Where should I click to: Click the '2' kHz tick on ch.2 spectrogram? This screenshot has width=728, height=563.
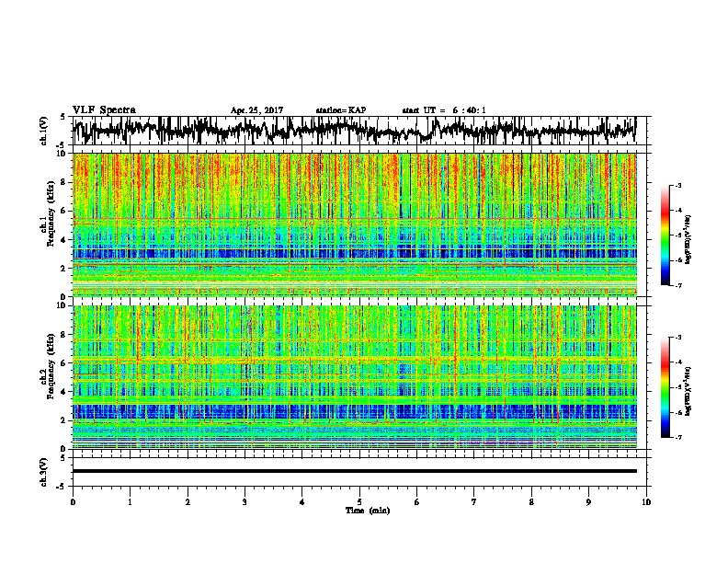[64, 420]
